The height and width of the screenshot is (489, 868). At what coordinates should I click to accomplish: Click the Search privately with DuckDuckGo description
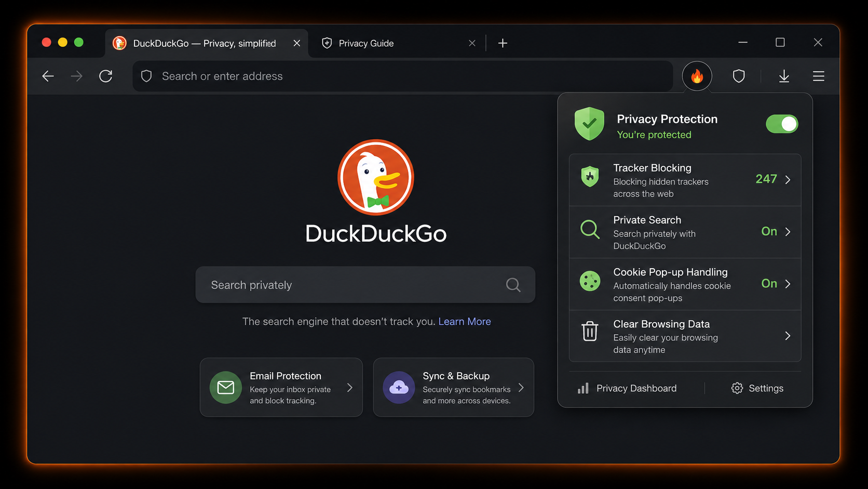(x=655, y=240)
